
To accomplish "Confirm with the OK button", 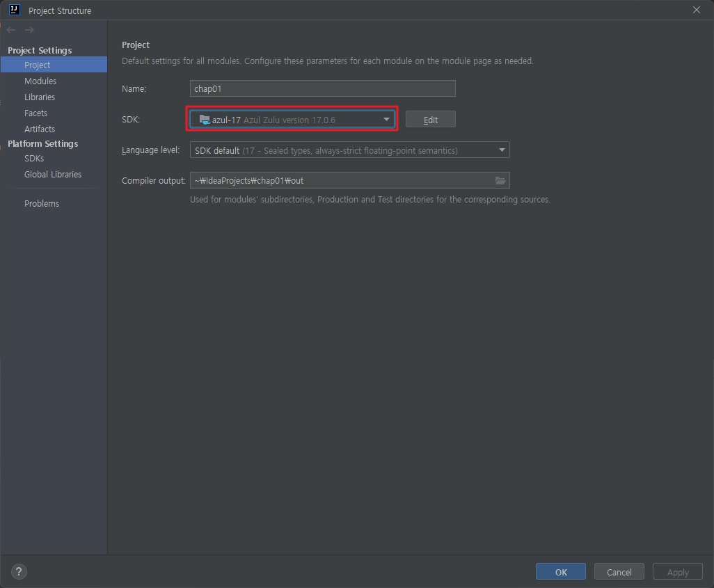I will [x=560, y=571].
